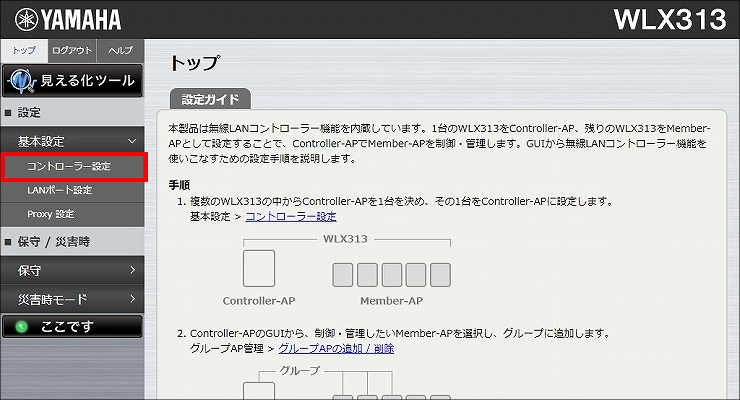Image resolution: width=740 pixels, height=400 pixels.
Task: Collapse the 基本設定 menu chevron
Action: [x=132, y=141]
